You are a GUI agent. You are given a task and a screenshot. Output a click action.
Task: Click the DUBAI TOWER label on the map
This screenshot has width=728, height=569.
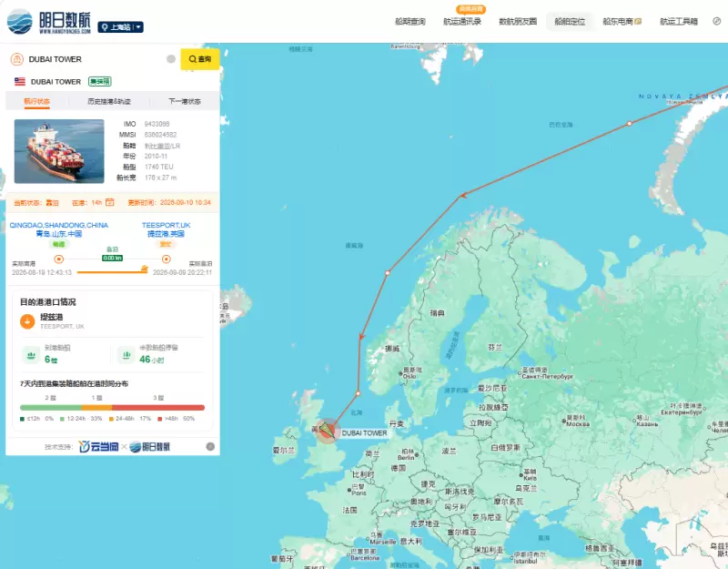tap(365, 433)
